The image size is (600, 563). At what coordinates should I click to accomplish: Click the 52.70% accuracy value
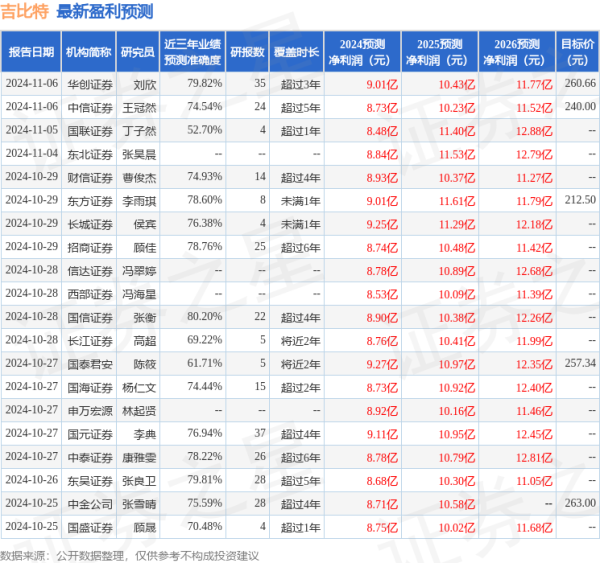[x=205, y=130]
